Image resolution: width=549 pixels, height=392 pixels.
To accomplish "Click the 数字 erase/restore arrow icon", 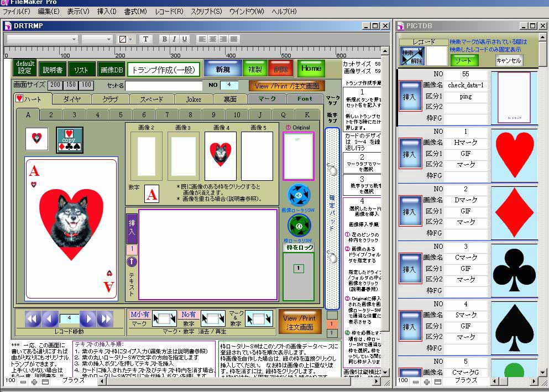I will tap(213, 319).
